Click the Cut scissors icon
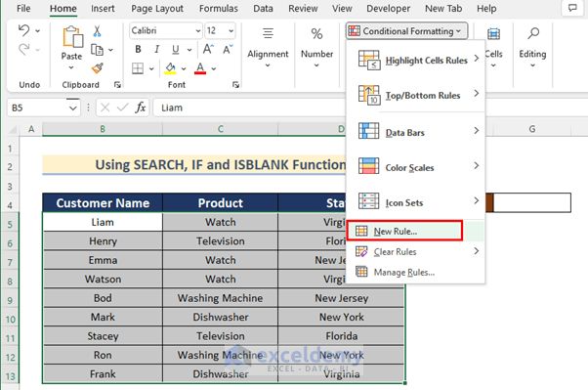The image size is (588, 390). pyautogui.click(x=97, y=31)
